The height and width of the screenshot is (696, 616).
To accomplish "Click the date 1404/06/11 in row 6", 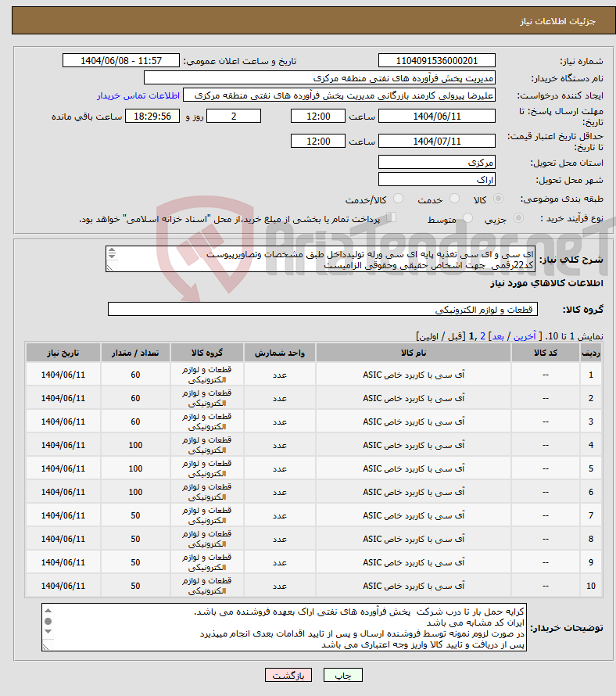I will tap(63, 492).
